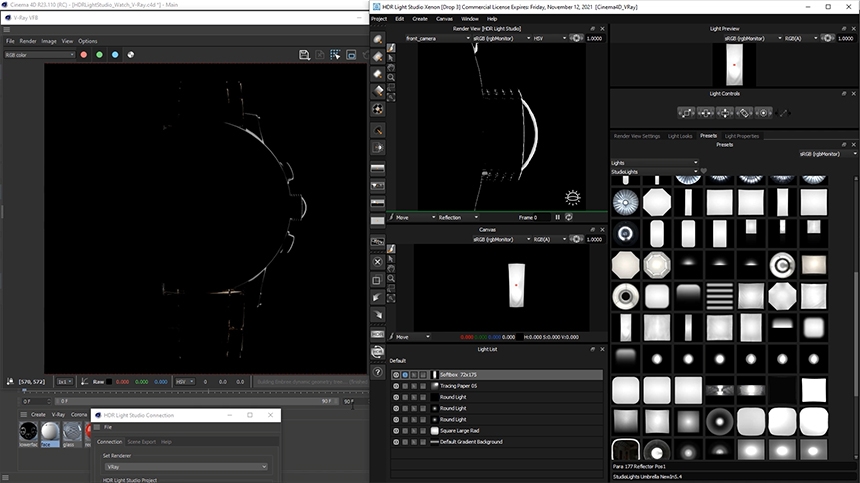Open Reflection mode dropdown
Screen dimensions: 860x483
(x=458, y=218)
